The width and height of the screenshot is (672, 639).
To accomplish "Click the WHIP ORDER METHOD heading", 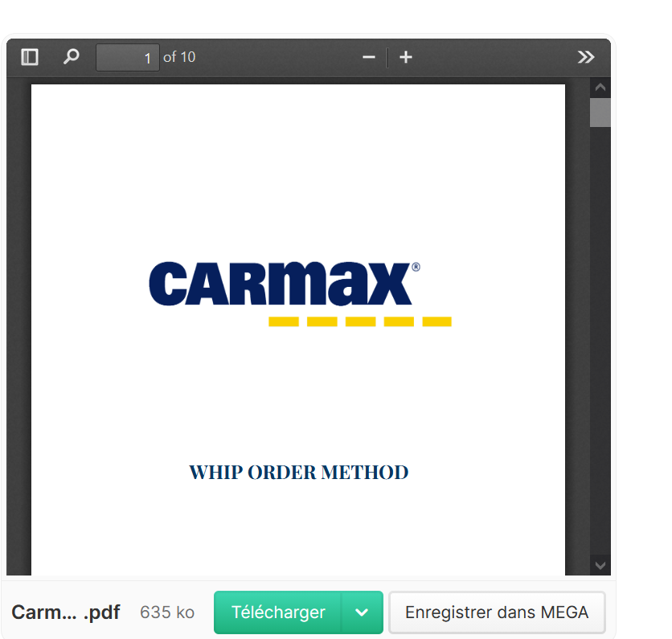I will (299, 472).
